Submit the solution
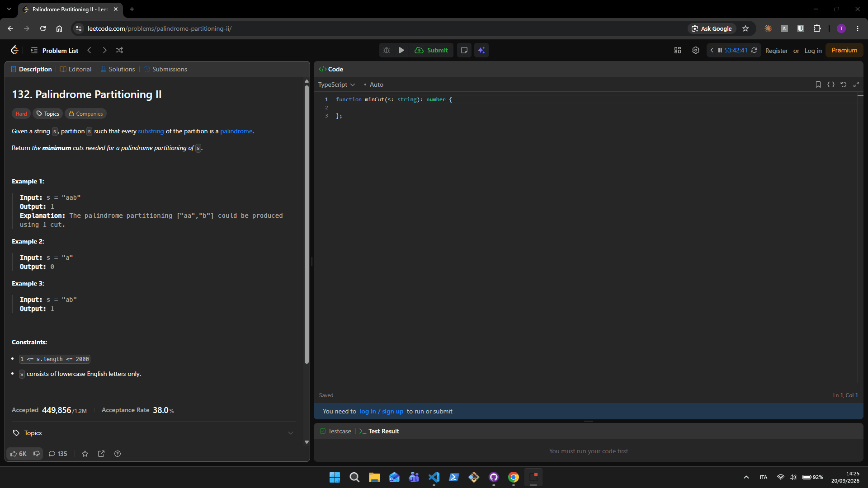 [x=431, y=50]
